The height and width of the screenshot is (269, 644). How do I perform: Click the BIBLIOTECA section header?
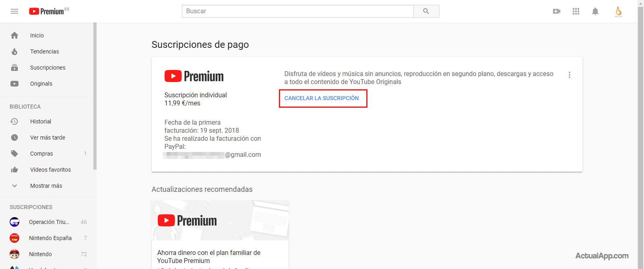pos(25,107)
